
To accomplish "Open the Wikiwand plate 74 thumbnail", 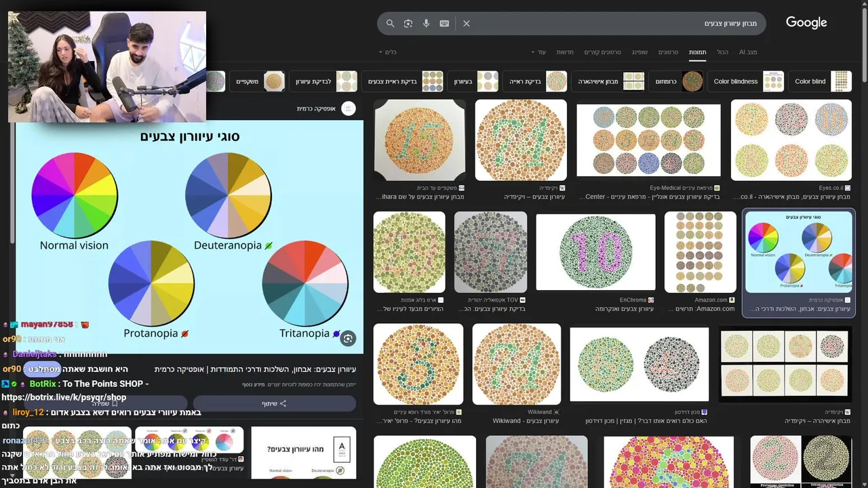I will click(x=517, y=364).
